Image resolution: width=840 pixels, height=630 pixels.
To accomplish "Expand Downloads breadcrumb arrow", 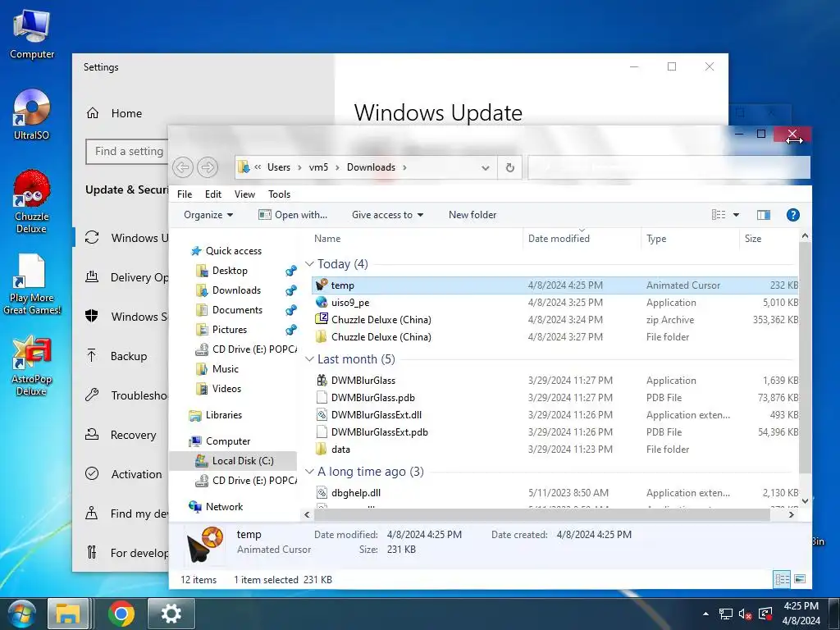I will [404, 167].
